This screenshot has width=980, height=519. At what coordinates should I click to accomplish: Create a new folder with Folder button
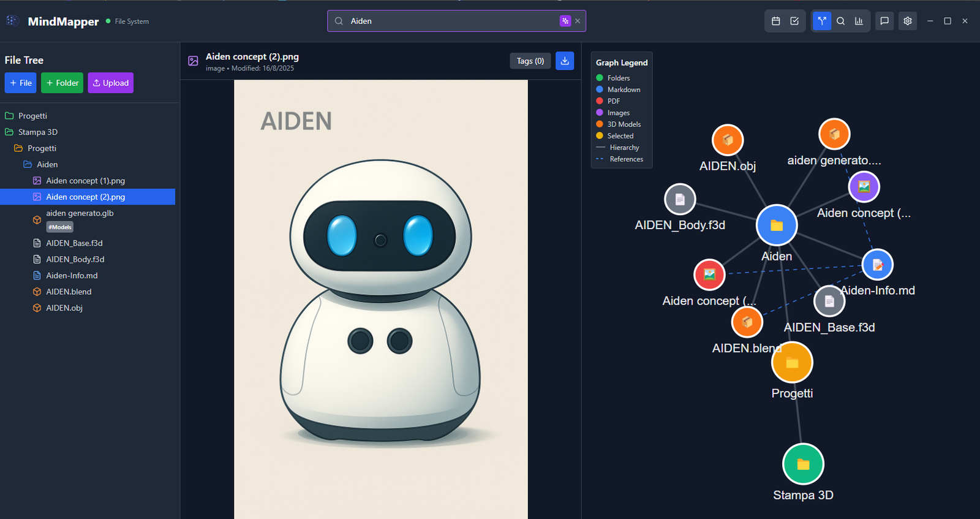pos(62,83)
